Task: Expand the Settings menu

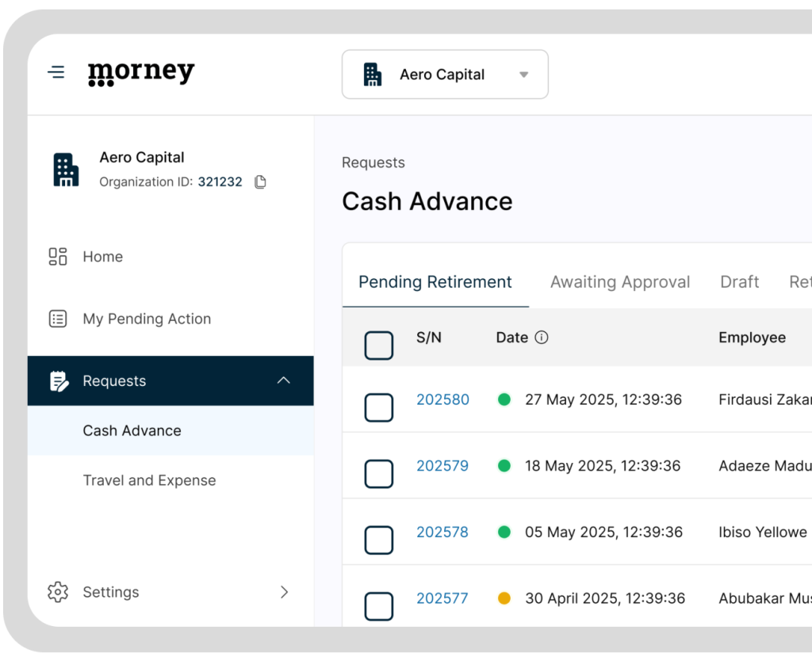Action: pyautogui.click(x=284, y=592)
